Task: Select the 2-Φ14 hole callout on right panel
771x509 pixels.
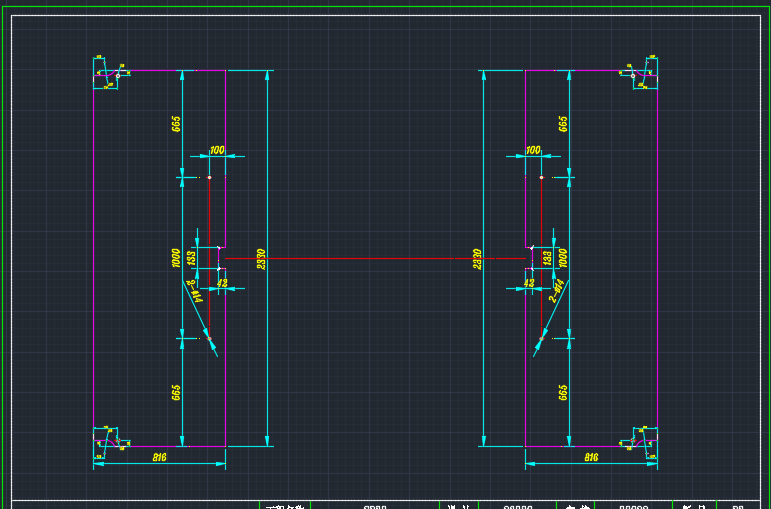Action: click(557, 290)
